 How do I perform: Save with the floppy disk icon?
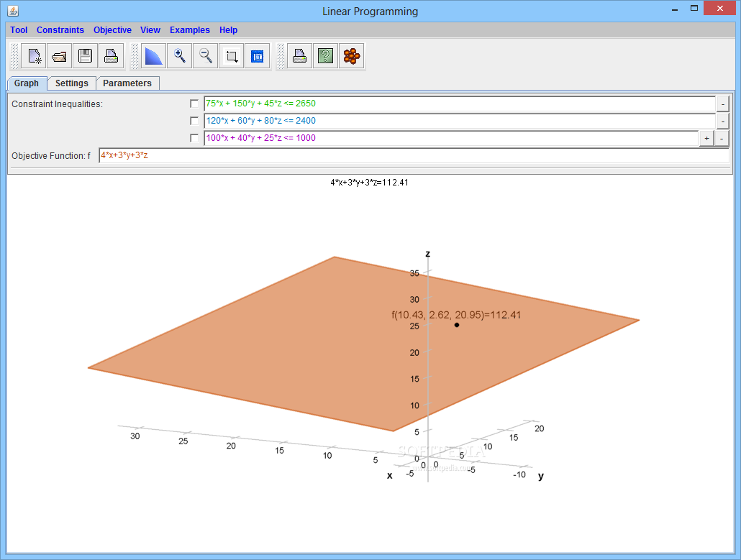(85, 56)
